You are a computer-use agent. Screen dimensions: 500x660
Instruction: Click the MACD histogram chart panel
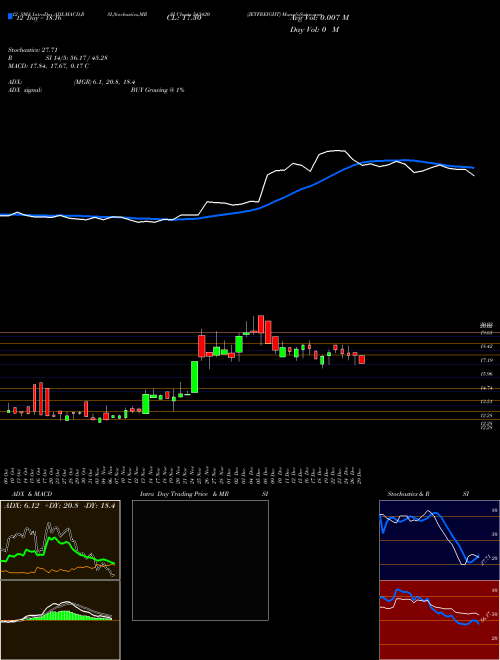[60, 620]
